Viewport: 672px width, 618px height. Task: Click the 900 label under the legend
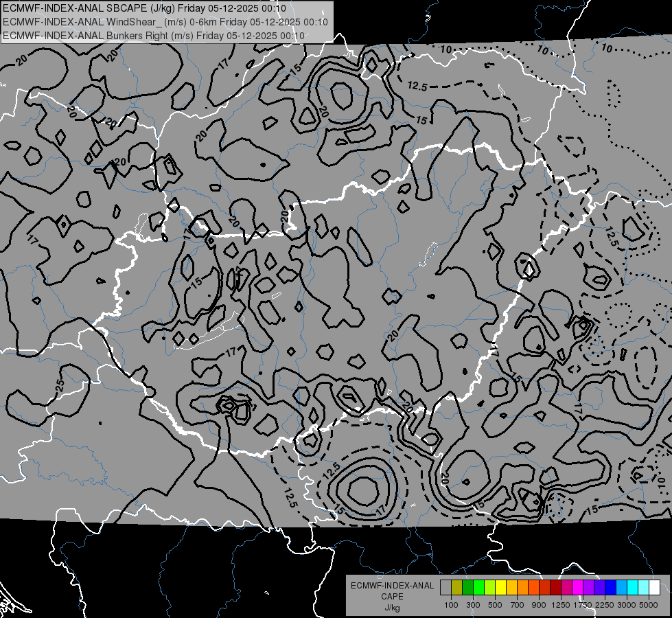539,605
